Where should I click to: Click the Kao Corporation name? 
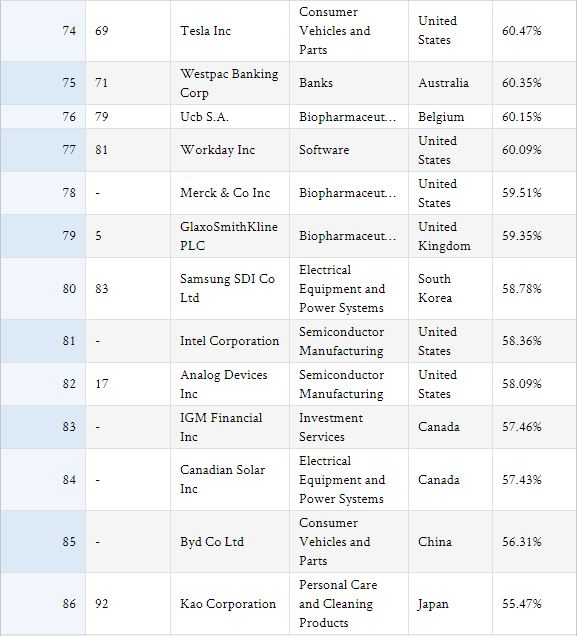pos(228,604)
